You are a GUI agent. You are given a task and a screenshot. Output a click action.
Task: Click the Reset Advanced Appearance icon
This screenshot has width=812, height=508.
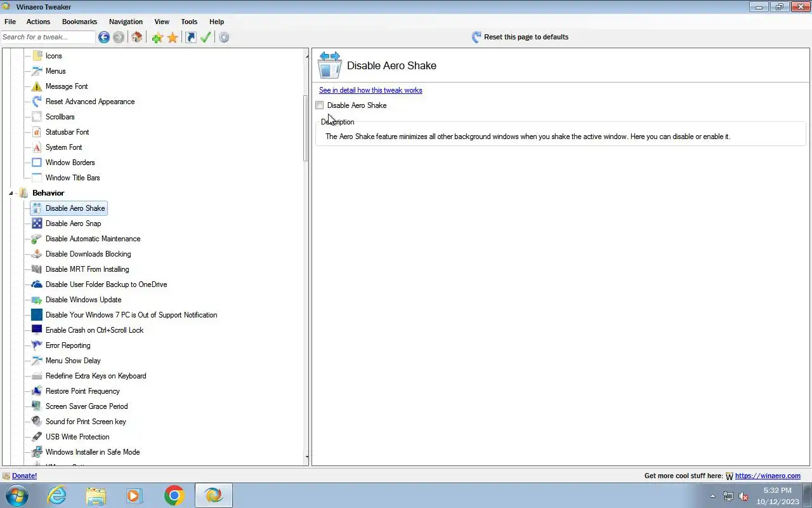click(37, 102)
